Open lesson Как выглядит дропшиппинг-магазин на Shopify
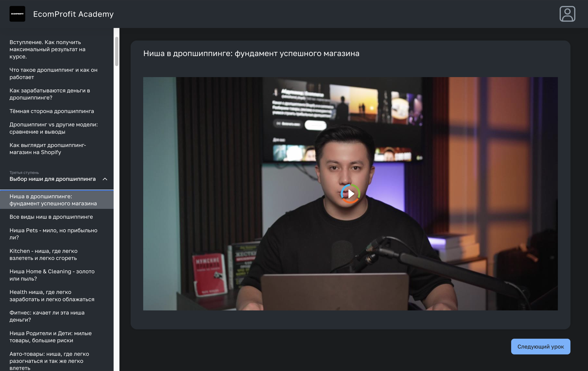Screen dimensions: 588x371 (57, 149)
